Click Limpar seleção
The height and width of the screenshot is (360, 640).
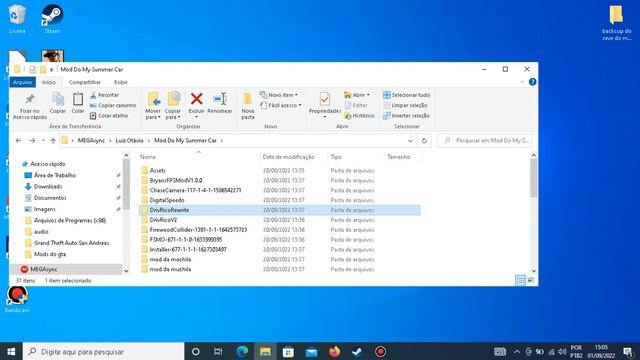coord(405,105)
